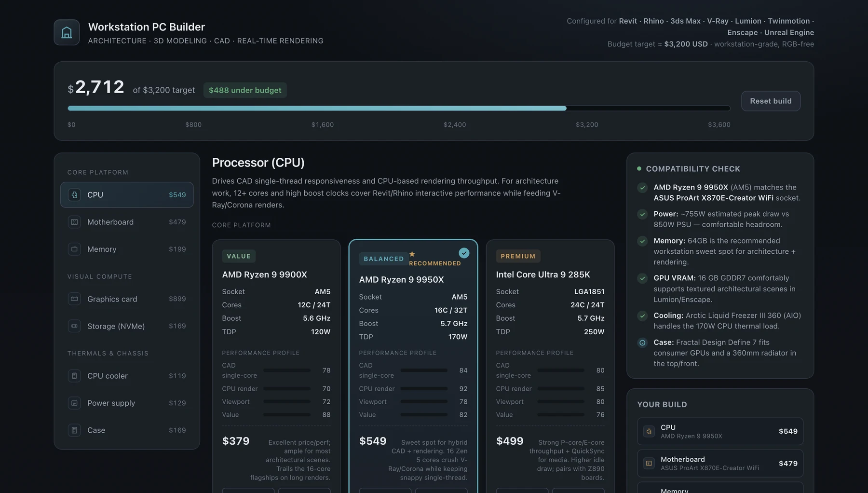Click the budget progress bar
This screenshot has width=868, height=493.
click(399, 109)
